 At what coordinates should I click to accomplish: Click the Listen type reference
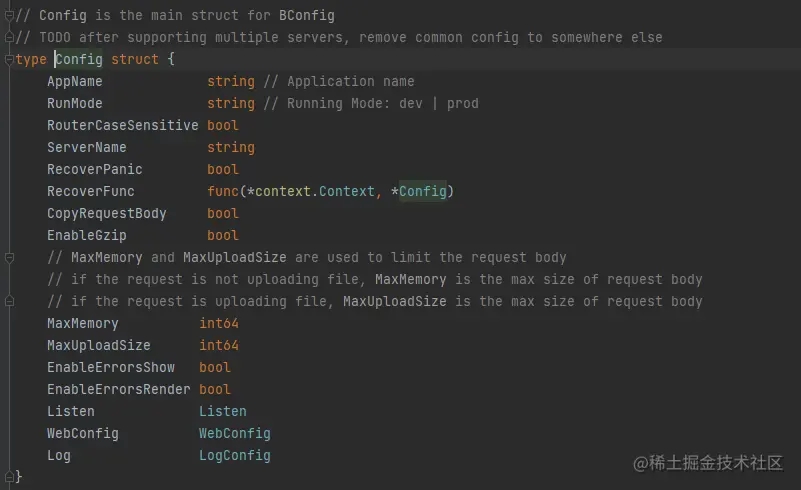(x=222, y=411)
